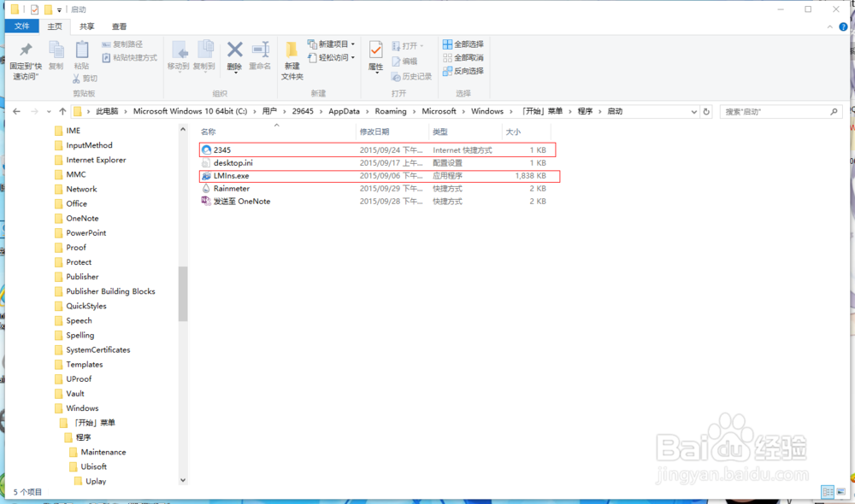Click the Move To icon
The width and height of the screenshot is (855, 504).
pyautogui.click(x=179, y=50)
